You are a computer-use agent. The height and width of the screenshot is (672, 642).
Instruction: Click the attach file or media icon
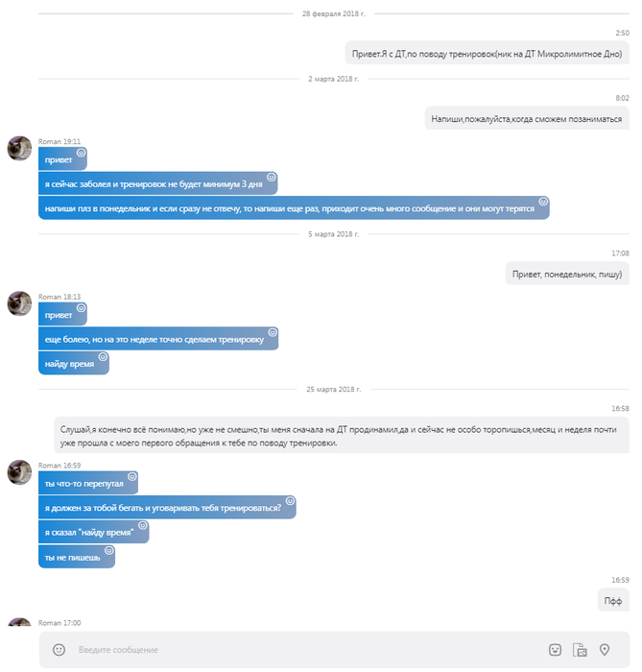pyautogui.click(x=580, y=650)
